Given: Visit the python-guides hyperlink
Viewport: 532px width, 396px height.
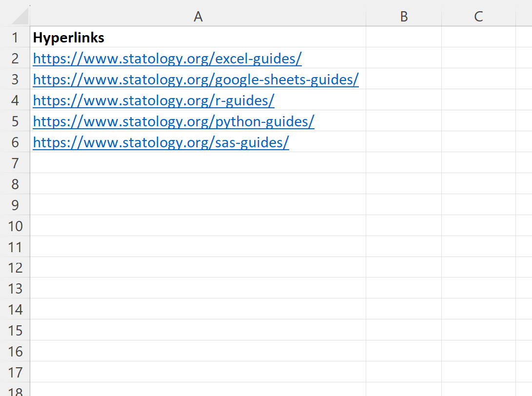Looking at the screenshot, I should pyautogui.click(x=174, y=121).
